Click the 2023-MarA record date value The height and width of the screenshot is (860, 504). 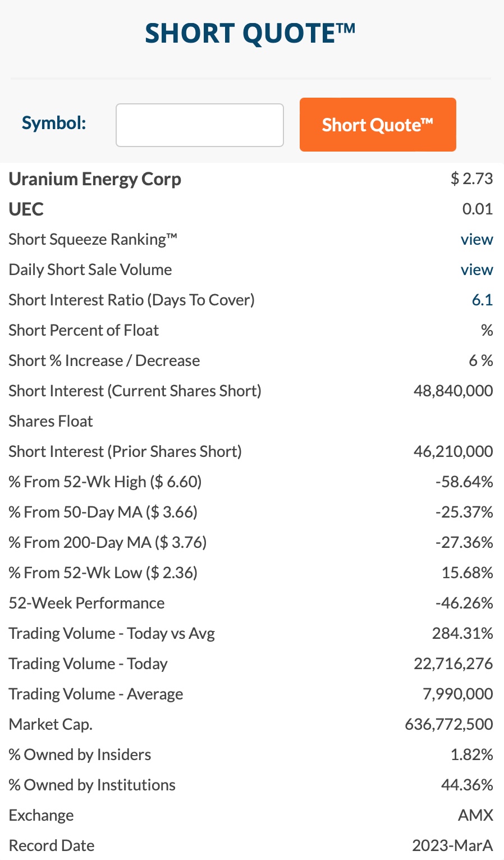tap(452, 846)
